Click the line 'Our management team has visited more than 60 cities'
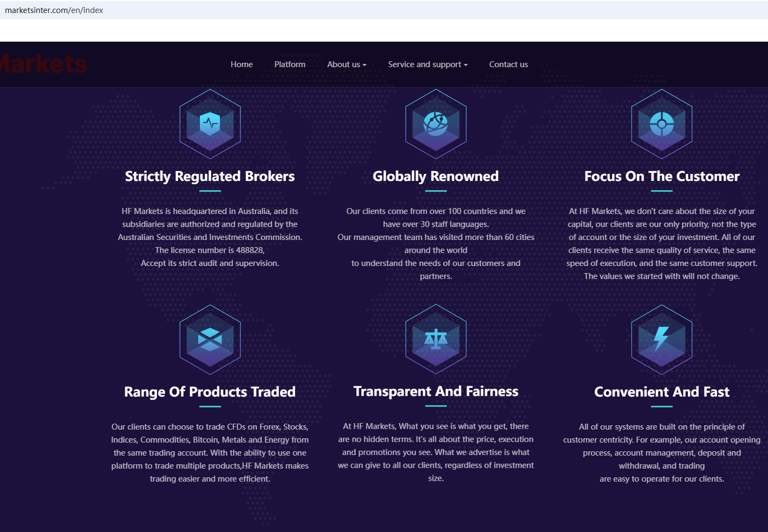The width and height of the screenshot is (768, 532). point(436,237)
